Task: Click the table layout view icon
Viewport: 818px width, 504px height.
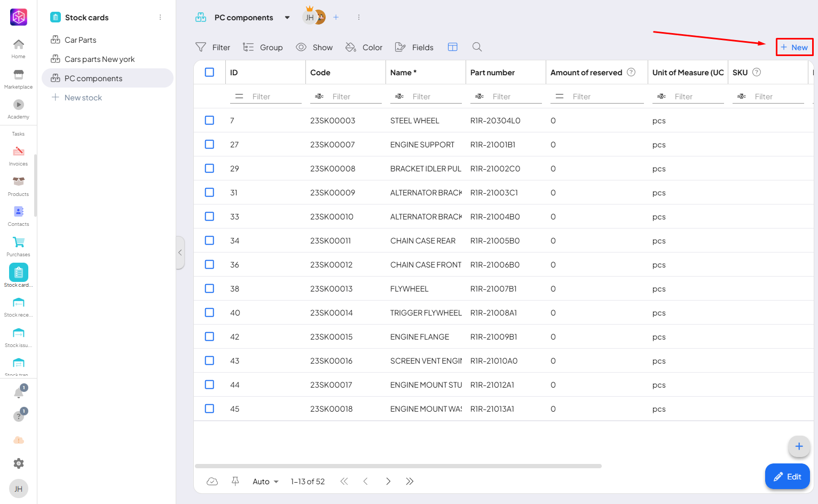Action: (452, 47)
